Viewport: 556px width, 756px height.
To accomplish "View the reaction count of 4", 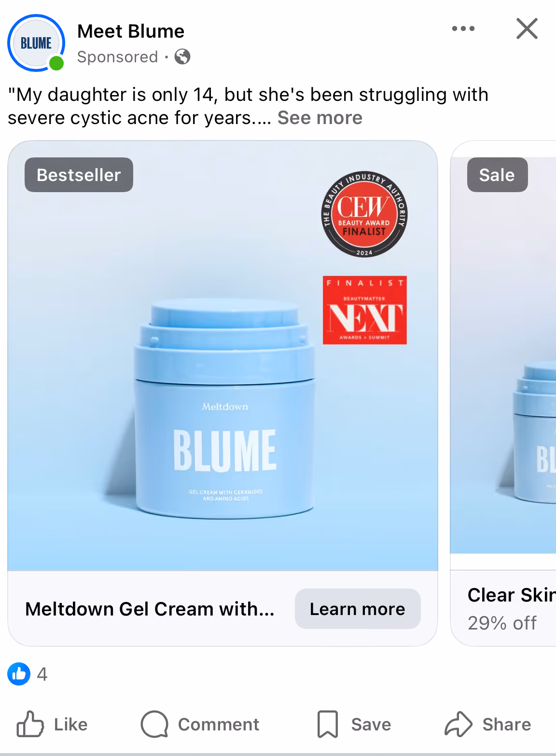I will click(x=42, y=674).
